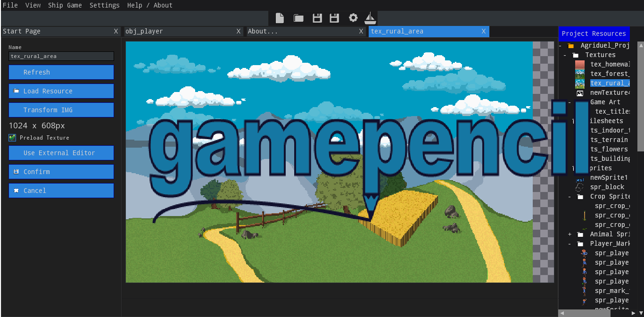Select the tex_forest texture thumbnail icon

(x=579, y=74)
